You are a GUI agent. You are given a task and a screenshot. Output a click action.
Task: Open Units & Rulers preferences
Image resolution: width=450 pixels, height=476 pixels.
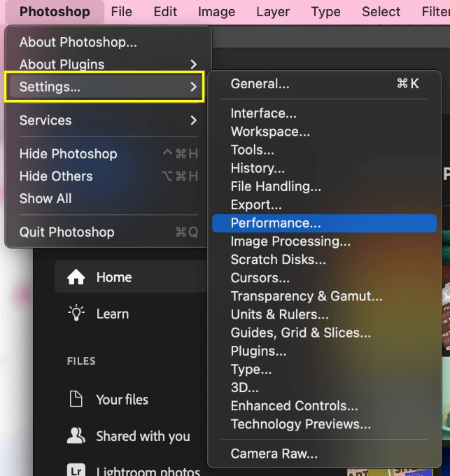coord(324,314)
